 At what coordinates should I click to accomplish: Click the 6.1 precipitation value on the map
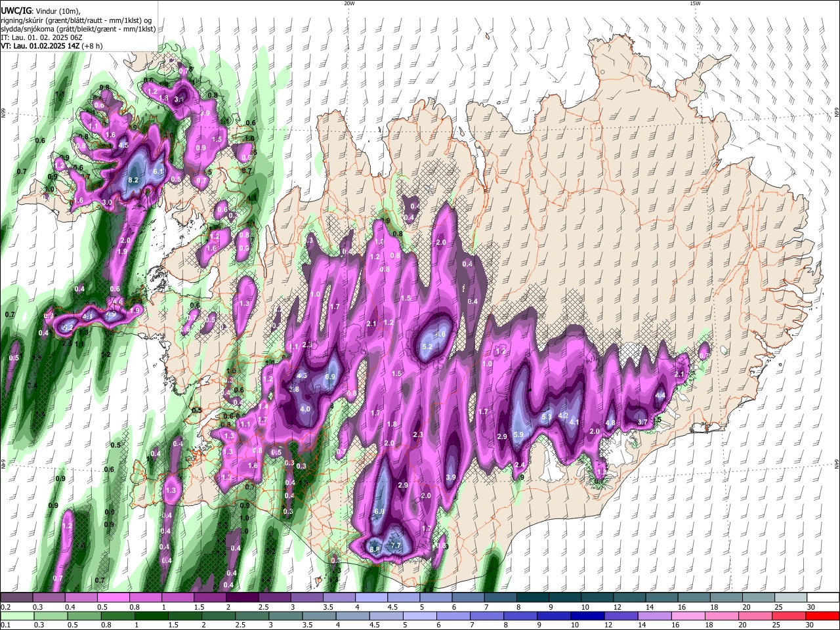coord(157,171)
